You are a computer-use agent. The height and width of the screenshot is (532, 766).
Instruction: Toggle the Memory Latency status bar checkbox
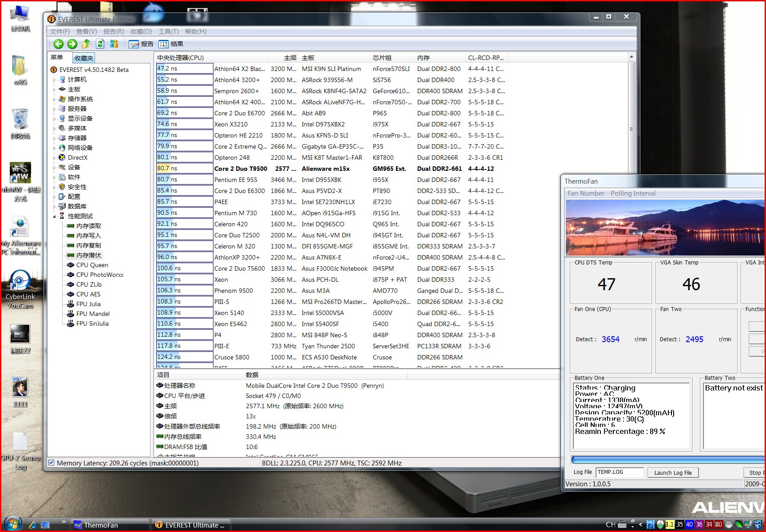tap(51, 463)
